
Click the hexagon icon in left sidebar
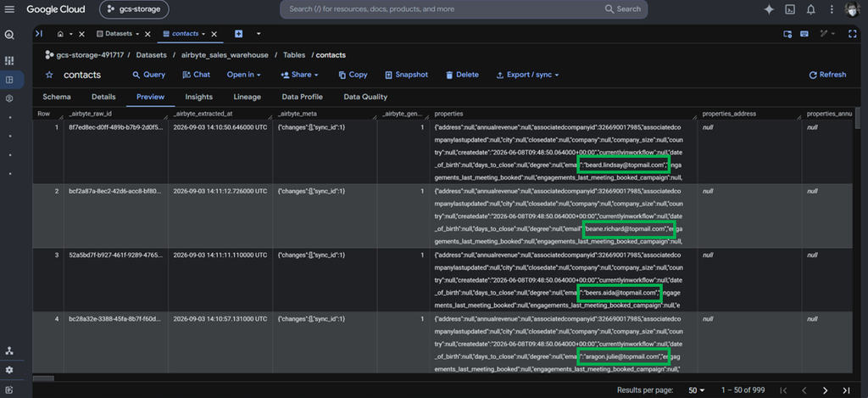coord(9,98)
